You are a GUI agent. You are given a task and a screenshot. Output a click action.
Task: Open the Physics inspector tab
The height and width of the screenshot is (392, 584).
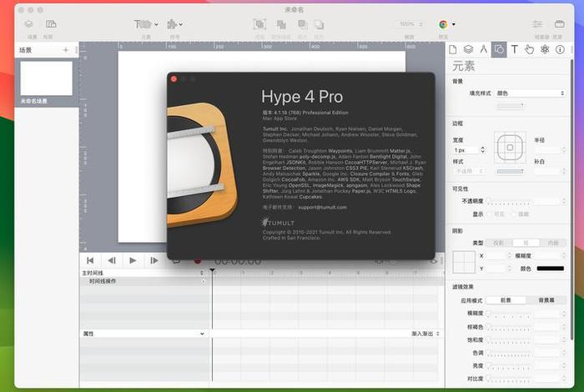[x=545, y=49]
